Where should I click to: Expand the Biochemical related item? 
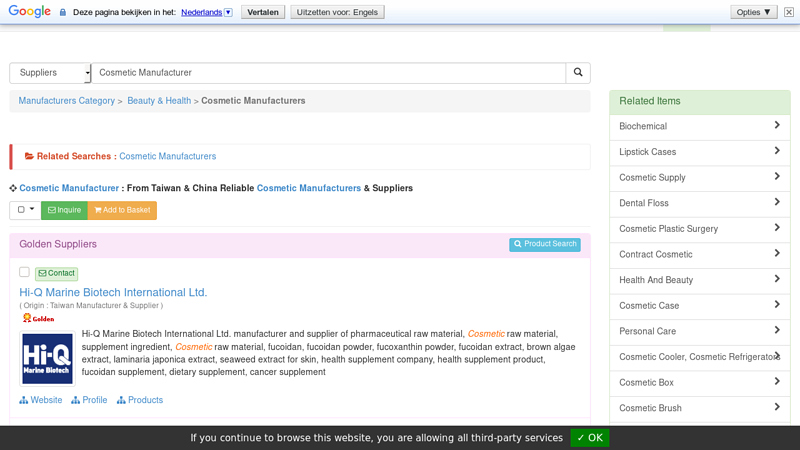699,127
